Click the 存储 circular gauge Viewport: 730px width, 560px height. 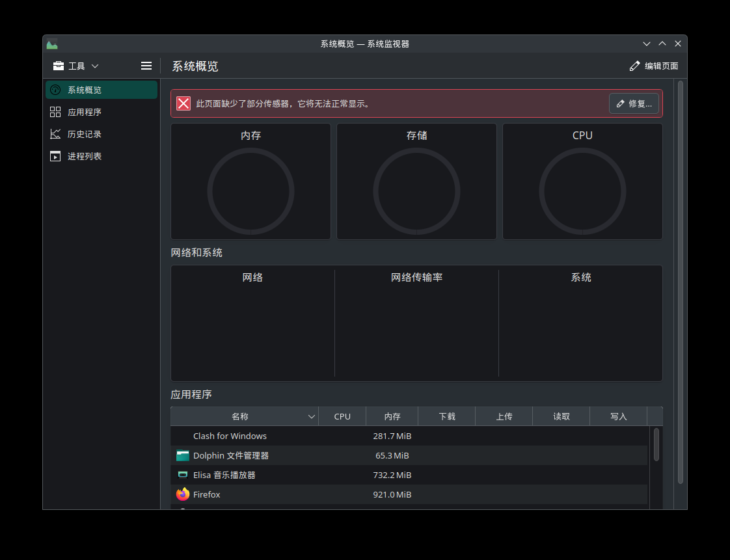point(416,191)
